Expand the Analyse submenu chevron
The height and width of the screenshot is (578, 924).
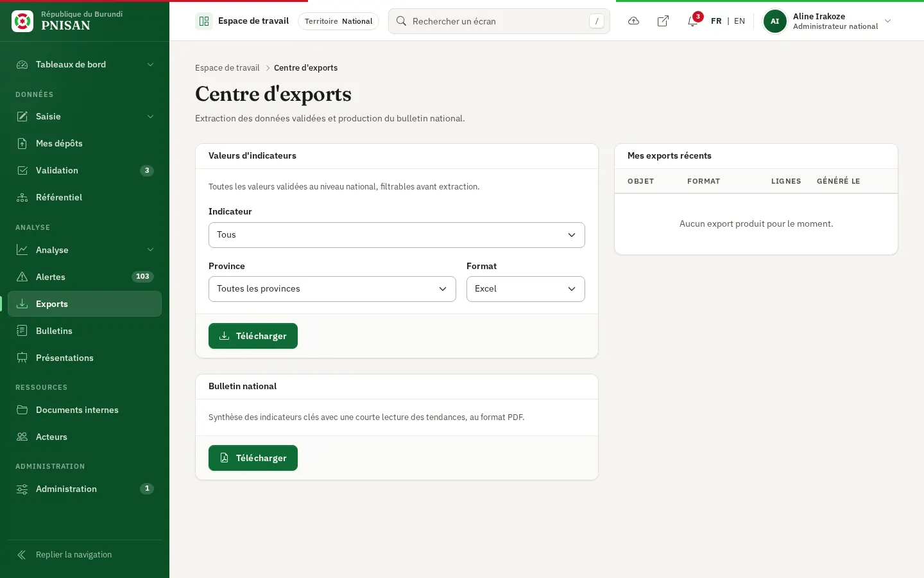coord(150,250)
